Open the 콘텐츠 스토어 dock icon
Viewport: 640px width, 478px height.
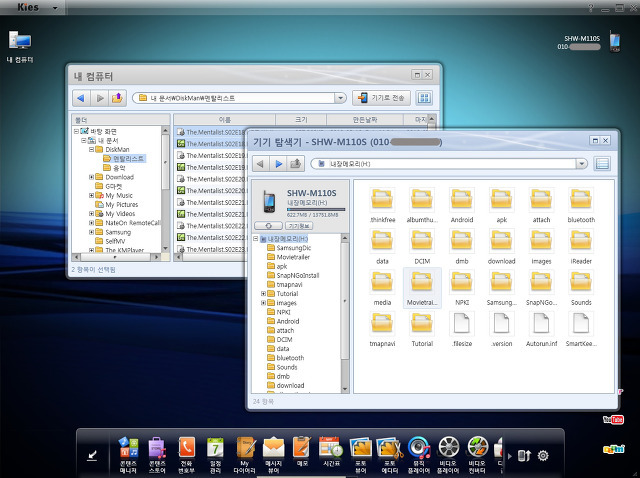[x=157, y=454]
